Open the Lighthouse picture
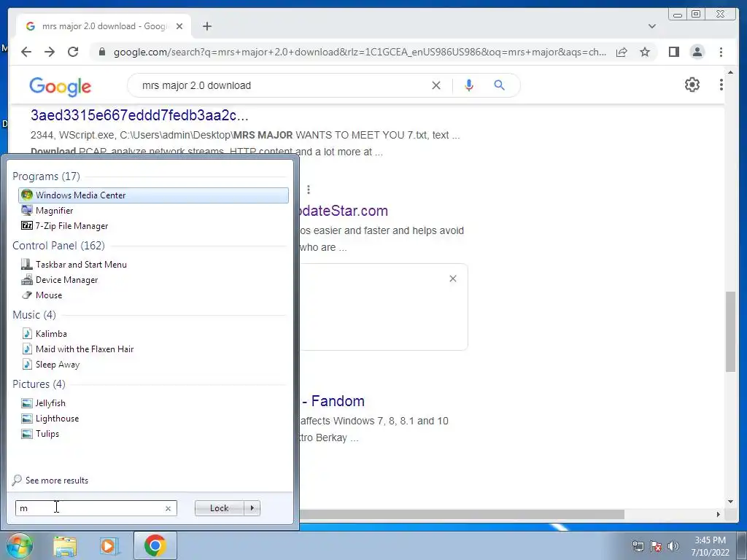 (57, 419)
